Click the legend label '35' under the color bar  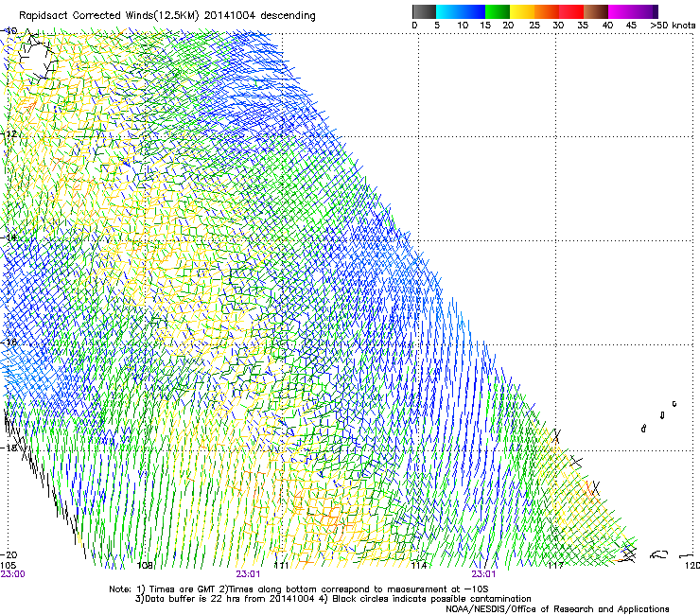[583, 26]
